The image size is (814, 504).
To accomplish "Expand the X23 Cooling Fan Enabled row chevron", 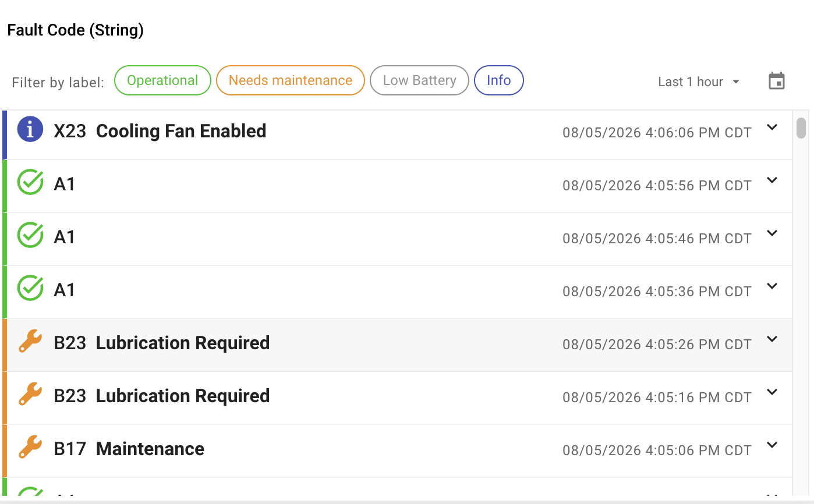I will click(x=772, y=127).
